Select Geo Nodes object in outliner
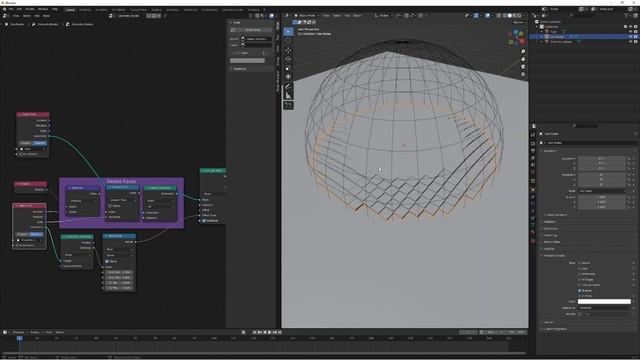Screen dimensions: 640x360 [556, 37]
